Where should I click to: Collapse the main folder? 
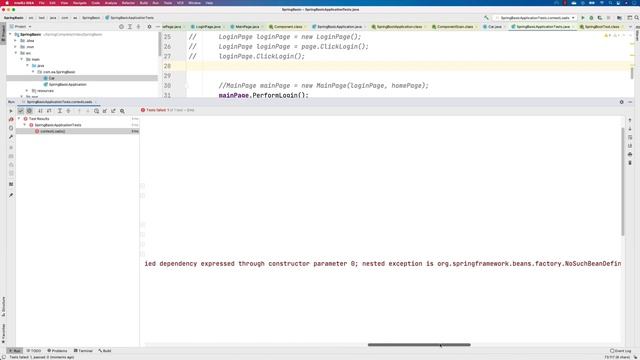tap(22, 59)
